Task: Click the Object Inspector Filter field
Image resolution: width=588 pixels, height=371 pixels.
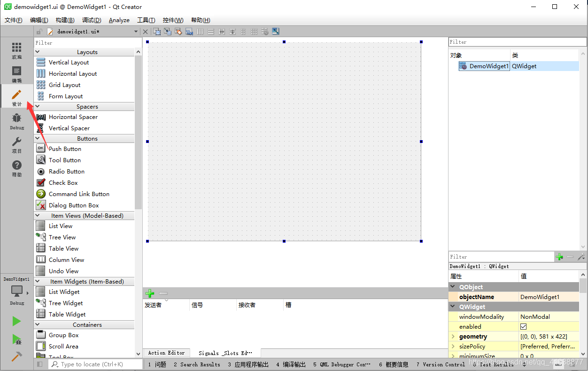Action: pyautogui.click(x=518, y=42)
